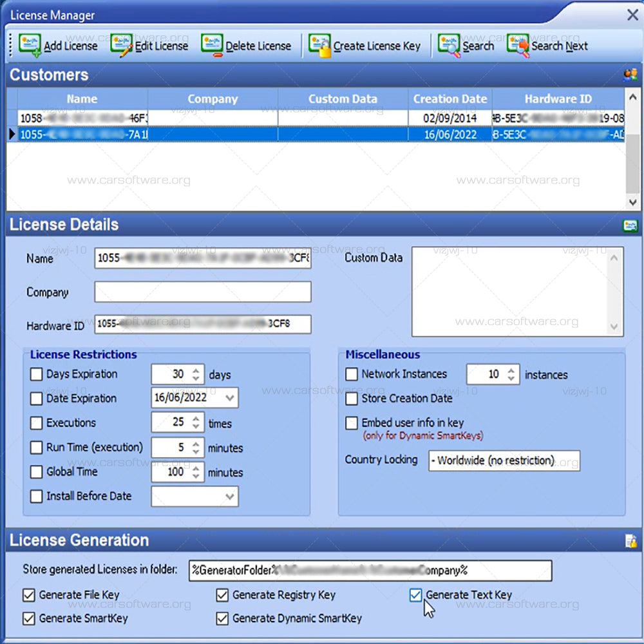
Task: Enable the Network Instances checkbox
Action: (x=352, y=374)
